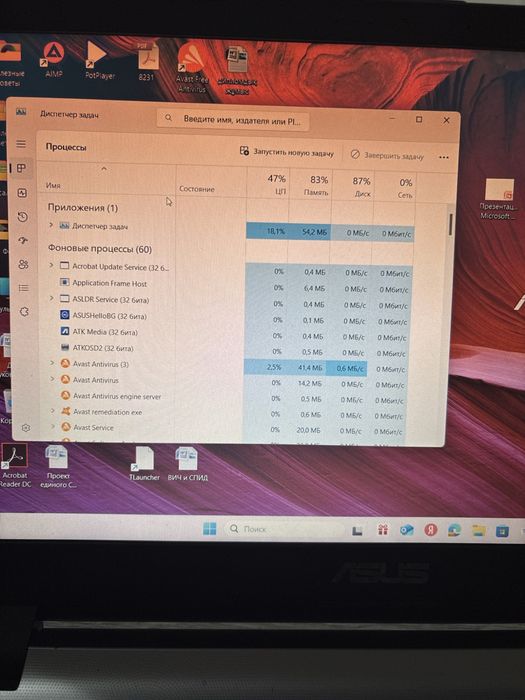Click the 54,2 МБ memory cell
525x700 pixels.
pyautogui.click(x=310, y=232)
